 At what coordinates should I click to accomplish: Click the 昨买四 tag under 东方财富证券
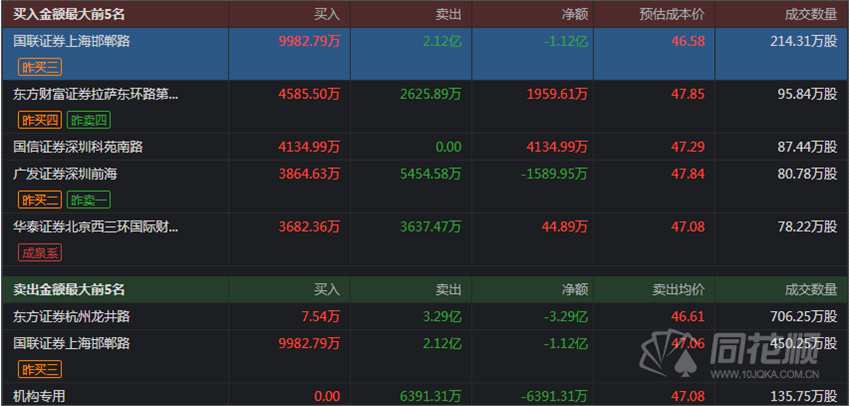pos(40,120)
